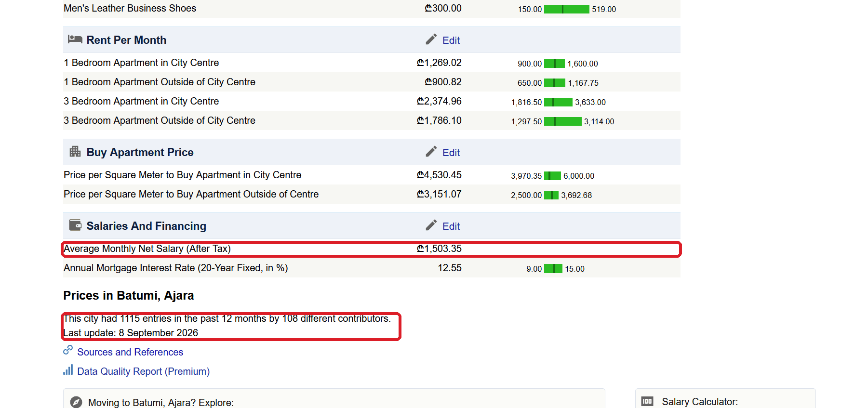
Task: Select the '1 Bedroom Apartment Outside of City Centre' row label
Action: 160,82
